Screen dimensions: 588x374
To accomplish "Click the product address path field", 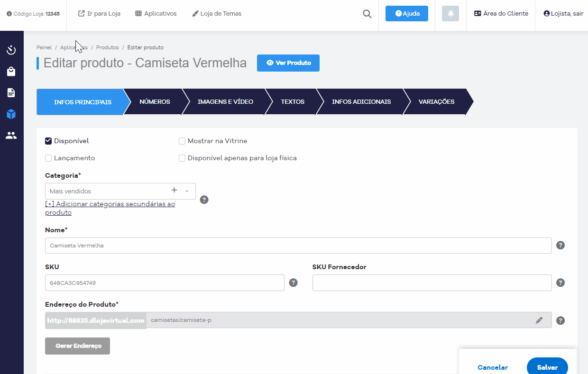I will (349, 320).
